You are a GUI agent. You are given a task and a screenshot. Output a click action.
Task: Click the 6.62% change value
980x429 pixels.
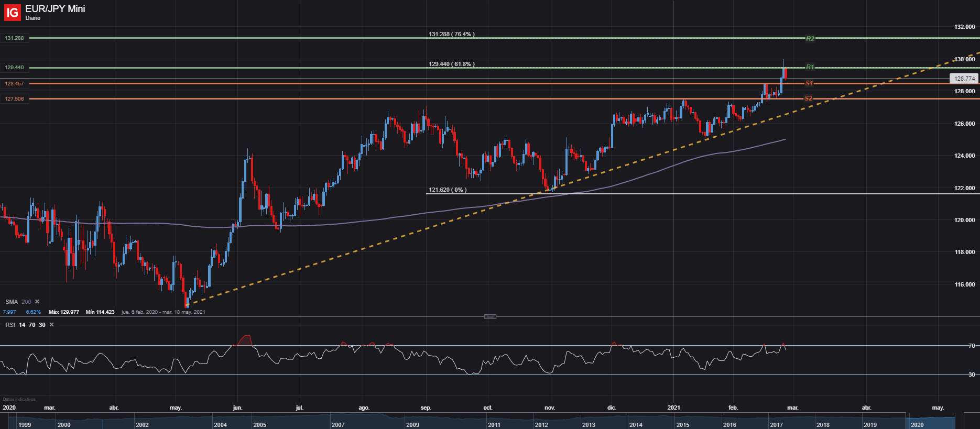point(34,312)
